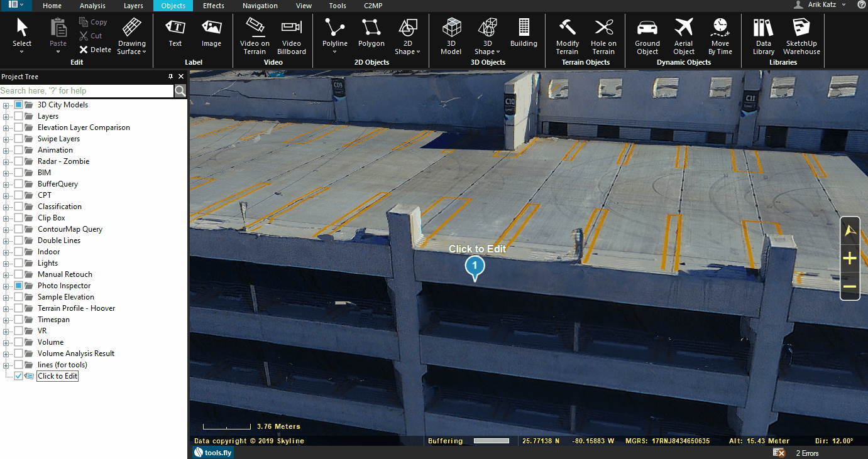The width and height of the screenshot is (868, 459).
Task: Expand the 3D City Models node
Action: (x=6, y=105)
